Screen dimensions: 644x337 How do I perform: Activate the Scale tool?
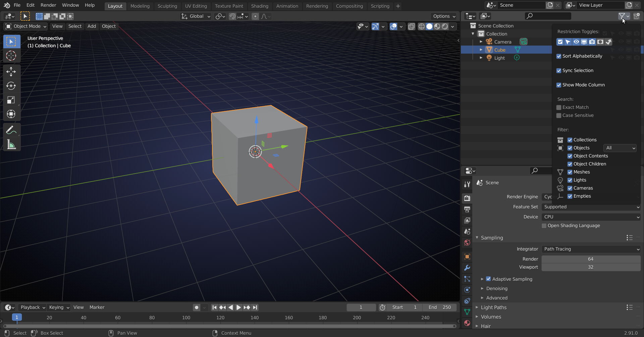(11, 100)
